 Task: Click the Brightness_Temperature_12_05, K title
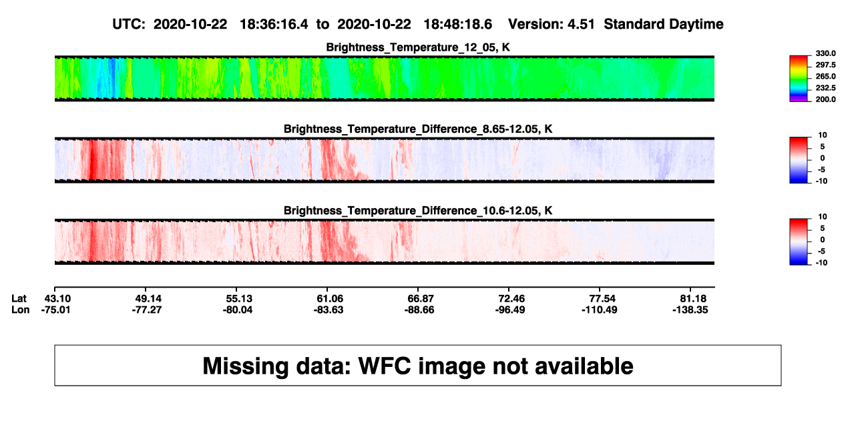click(418, 47)
